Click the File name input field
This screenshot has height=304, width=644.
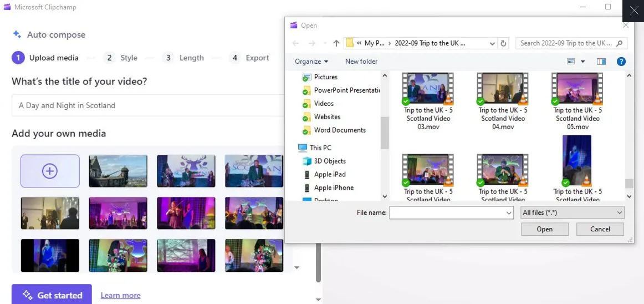click(447, 212)
